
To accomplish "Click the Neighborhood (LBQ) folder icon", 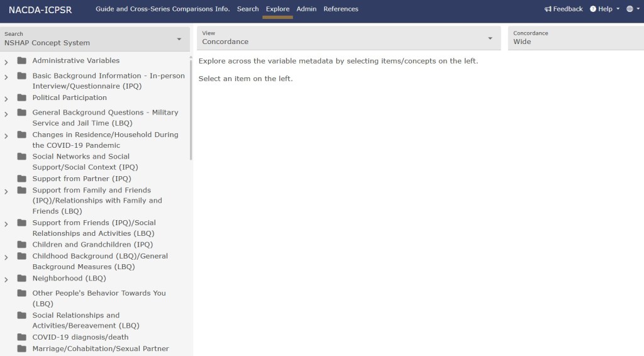I will coord(22,278).
